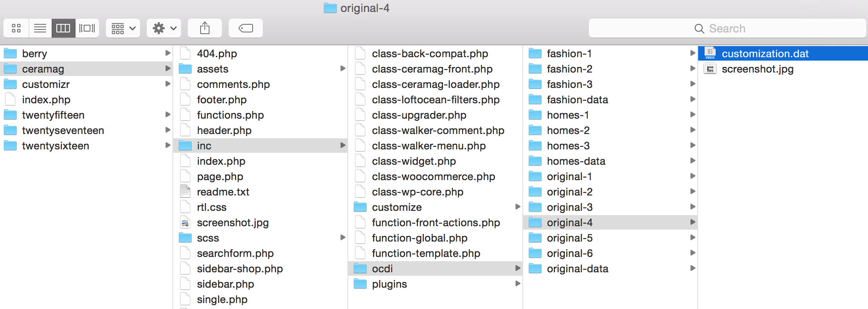Select function-front-actions.php file name

point(436,222)
